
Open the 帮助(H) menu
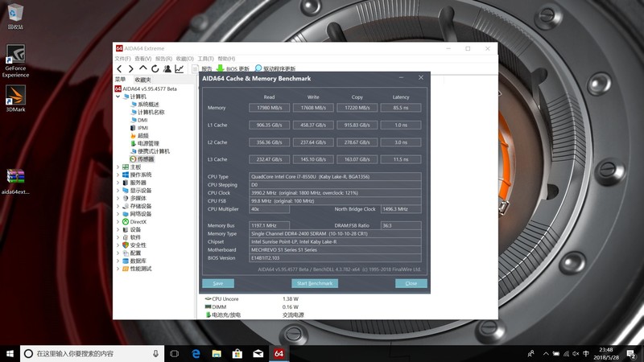click(x=226, y=59)
